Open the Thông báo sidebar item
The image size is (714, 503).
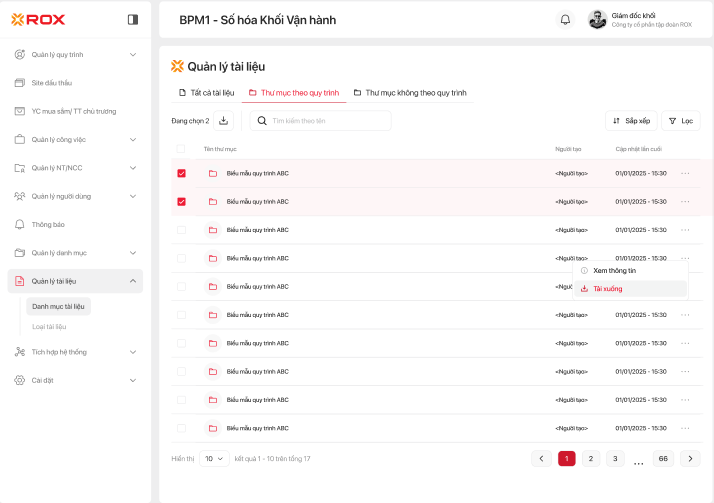(48, 224)
